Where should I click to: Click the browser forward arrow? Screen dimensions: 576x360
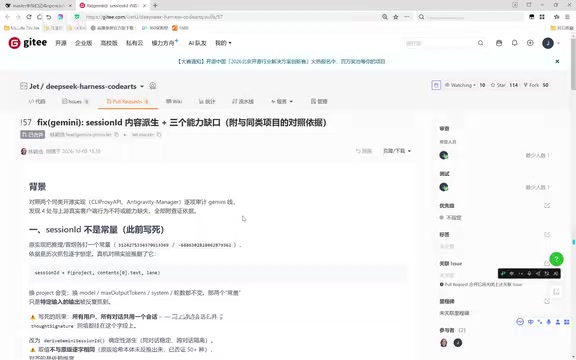[18, 17]
